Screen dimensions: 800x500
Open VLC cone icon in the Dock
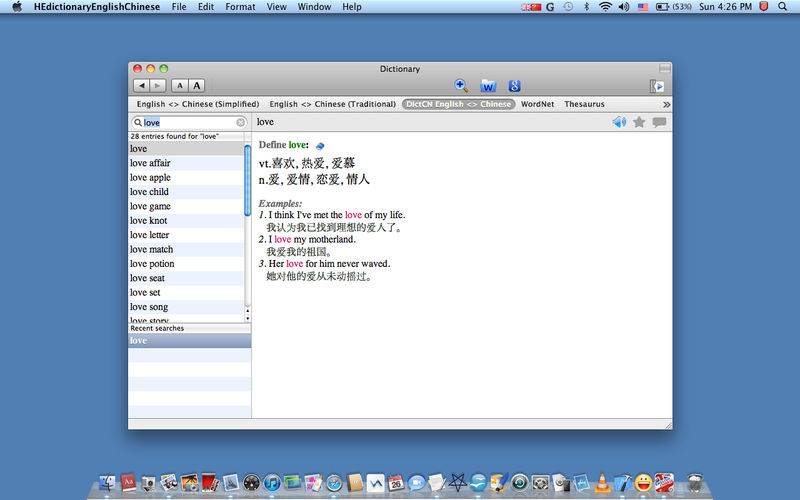[x=602, y=482]
